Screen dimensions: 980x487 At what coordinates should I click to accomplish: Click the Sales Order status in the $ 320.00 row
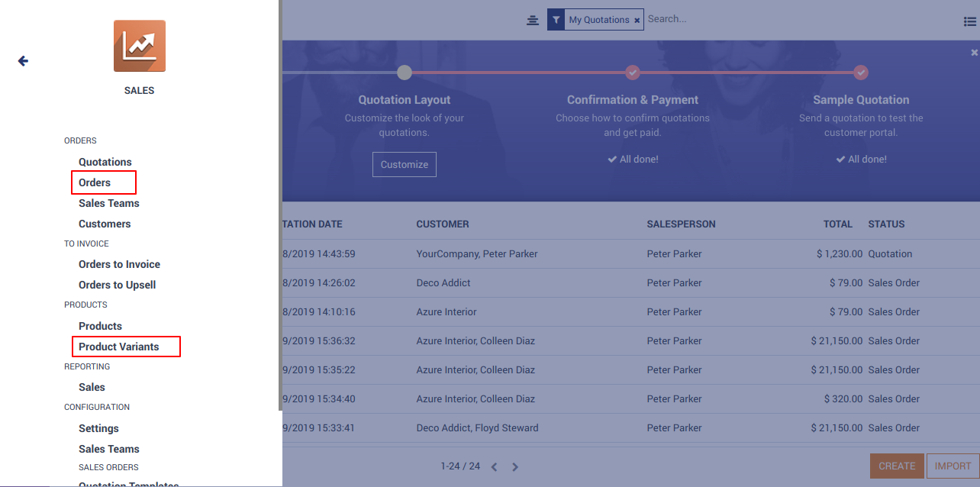pos(894,399)
